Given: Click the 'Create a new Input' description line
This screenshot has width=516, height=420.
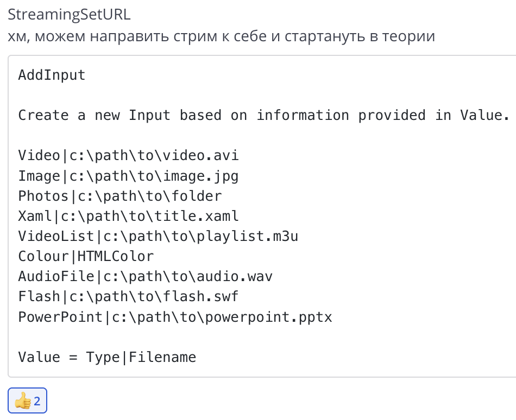Looking at the screenshot, I should pyautogui.click(x=263, y=115).
